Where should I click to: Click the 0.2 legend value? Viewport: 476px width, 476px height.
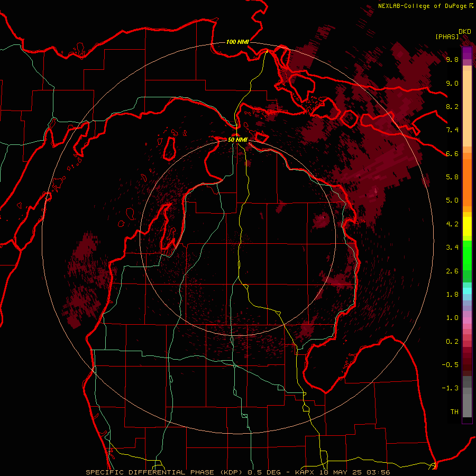(x=452, y=342)
